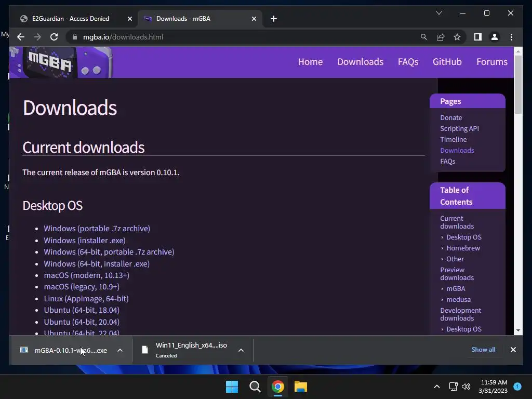This screenshot has width=532, height=399.
Task: Download Windows (64-bit, installer .exe)
Action: tap(97, 263)
